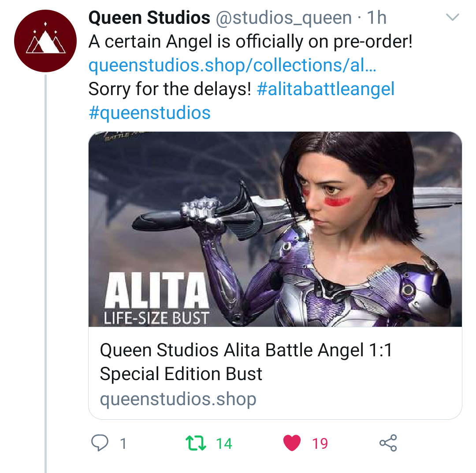Open the 1h tweet timestamp
476x473 pixels.
[x=376, y=18]
